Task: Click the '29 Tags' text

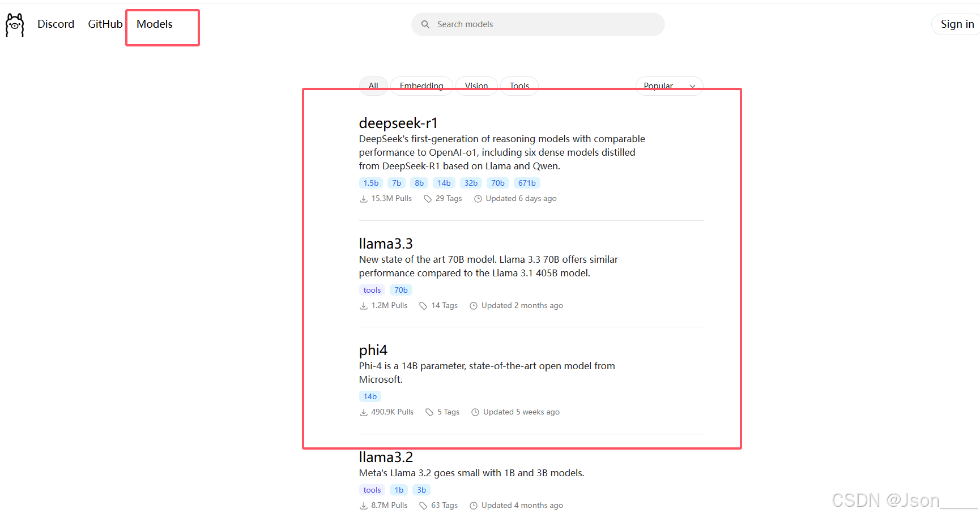Action: coord(449,199)
